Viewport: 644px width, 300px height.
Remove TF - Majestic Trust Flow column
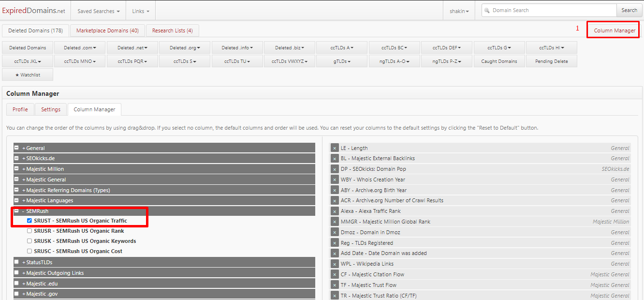coord(335,285)
